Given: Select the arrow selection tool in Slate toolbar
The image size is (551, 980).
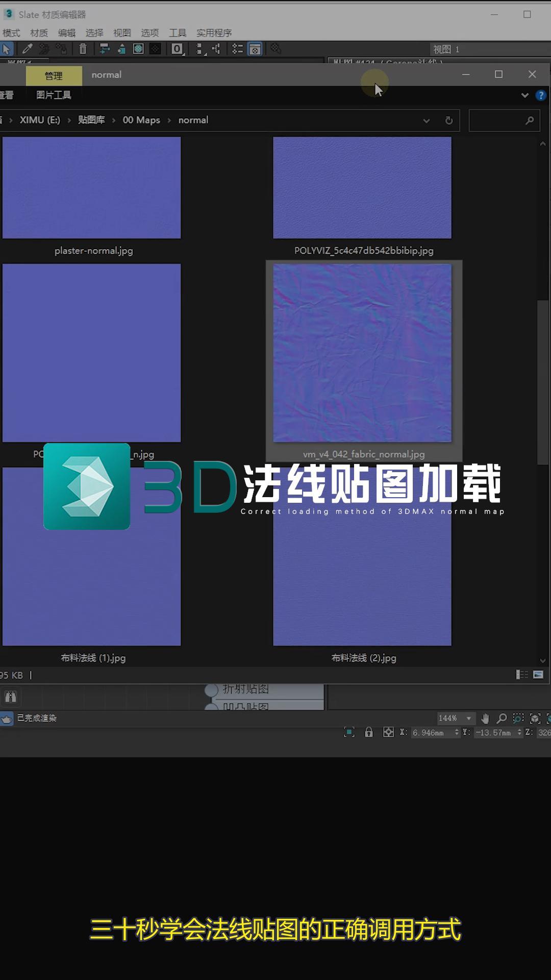Looking at the screenshot, I should click(x=7, y=49).
